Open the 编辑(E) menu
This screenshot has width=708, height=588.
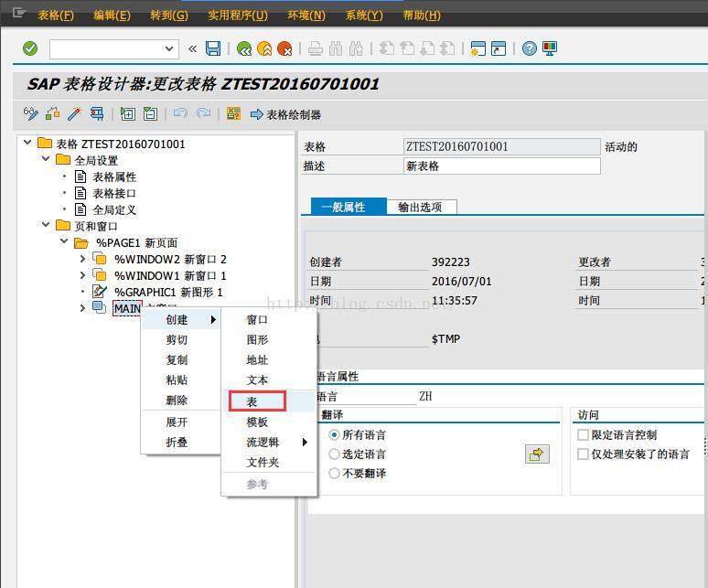(x=112, y=16)
